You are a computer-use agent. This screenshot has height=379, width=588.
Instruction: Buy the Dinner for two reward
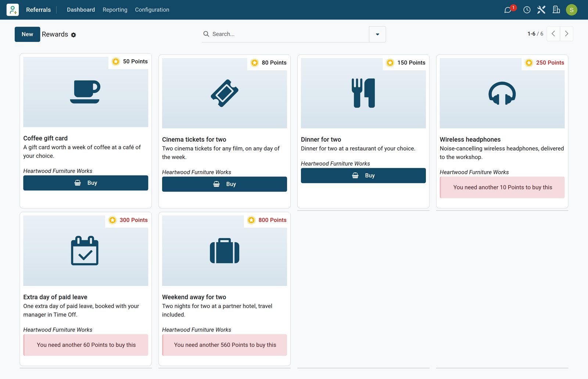[x=363, y=176]
